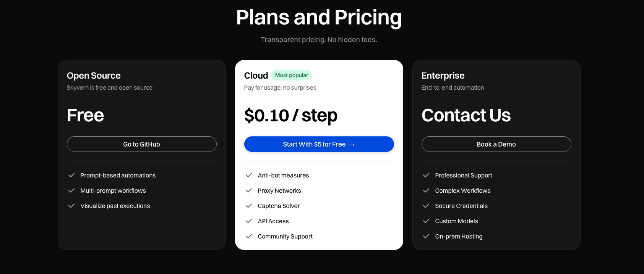Click checkmark next to Anti-bot measures
This screenshot has height=274, width=644.
click(x=249, y=175)
